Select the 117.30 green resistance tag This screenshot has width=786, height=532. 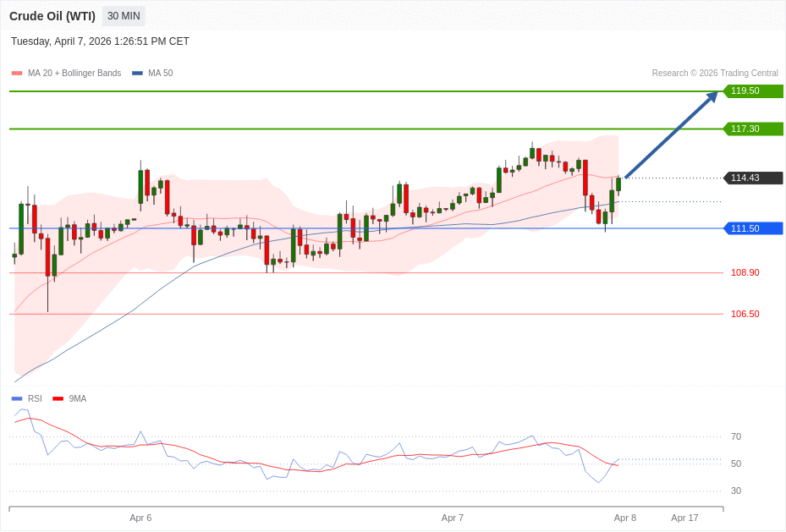point(753,129)
